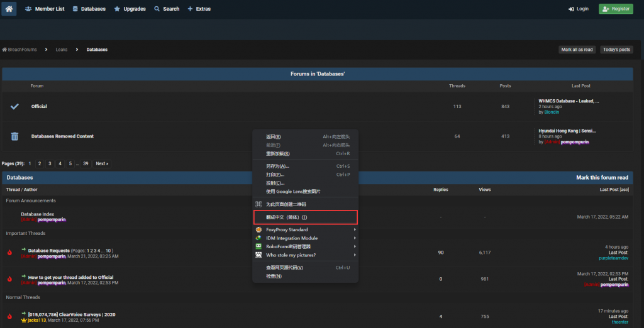644x328 pixels.
Task: Open jacka113's profile link
Action: (37, 320)
